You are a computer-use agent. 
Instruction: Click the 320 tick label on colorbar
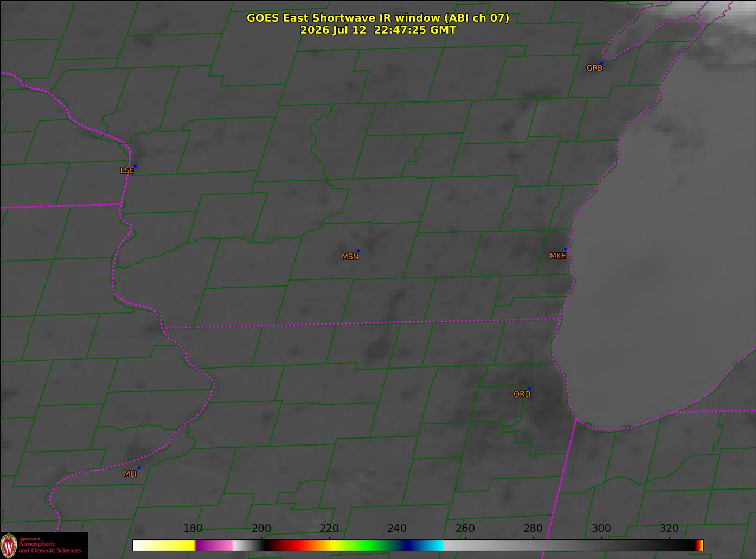[669, 529]
